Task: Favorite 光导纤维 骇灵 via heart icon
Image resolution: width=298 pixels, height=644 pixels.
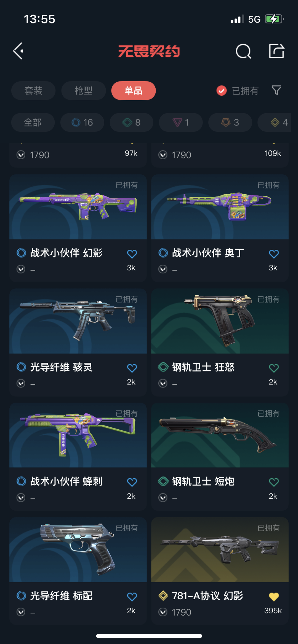Action: coord(132,368)
